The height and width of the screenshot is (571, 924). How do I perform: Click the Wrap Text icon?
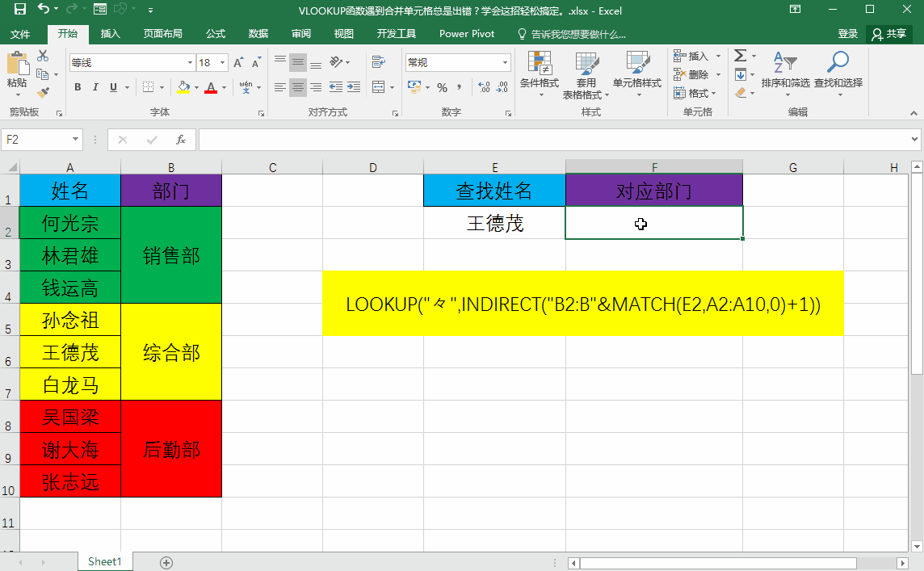tap(378, 61)
